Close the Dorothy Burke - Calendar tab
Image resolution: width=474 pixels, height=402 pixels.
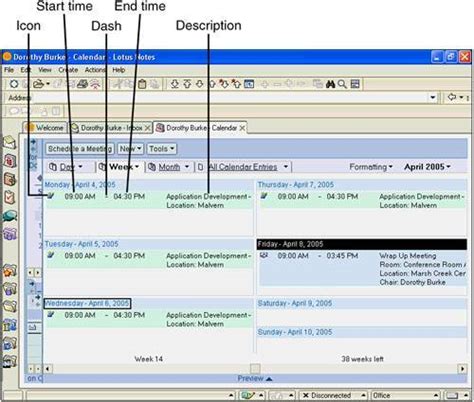pyautogui.click(x=242, y=128)
